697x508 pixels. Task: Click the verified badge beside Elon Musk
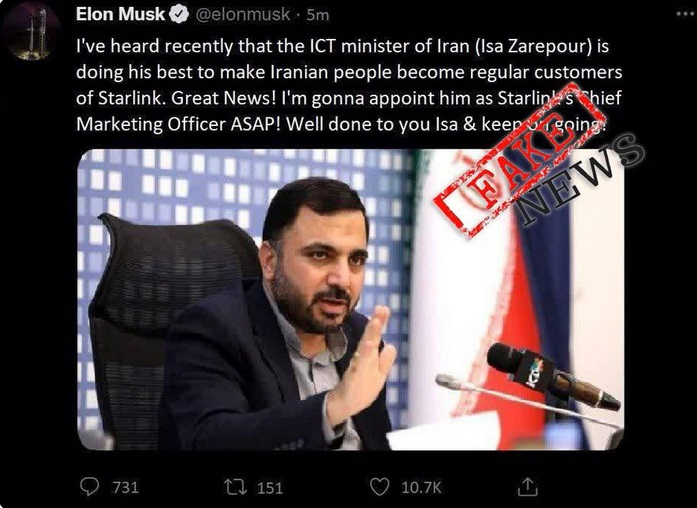pos(178,15)
